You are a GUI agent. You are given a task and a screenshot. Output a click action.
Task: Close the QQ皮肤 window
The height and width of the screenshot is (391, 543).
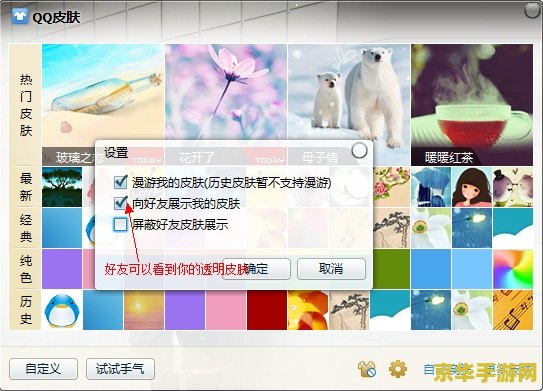pos(533,10)
